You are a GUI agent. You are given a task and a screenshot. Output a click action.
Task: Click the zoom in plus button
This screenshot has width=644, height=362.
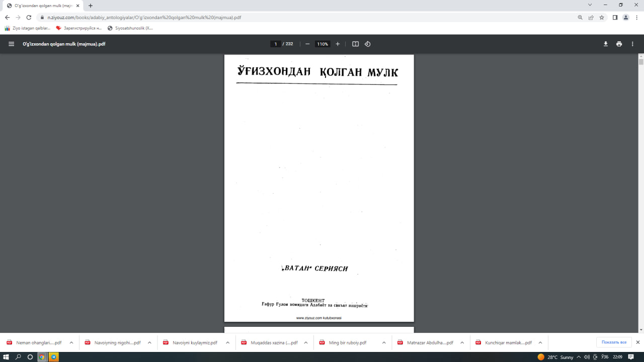coord(338,44)
